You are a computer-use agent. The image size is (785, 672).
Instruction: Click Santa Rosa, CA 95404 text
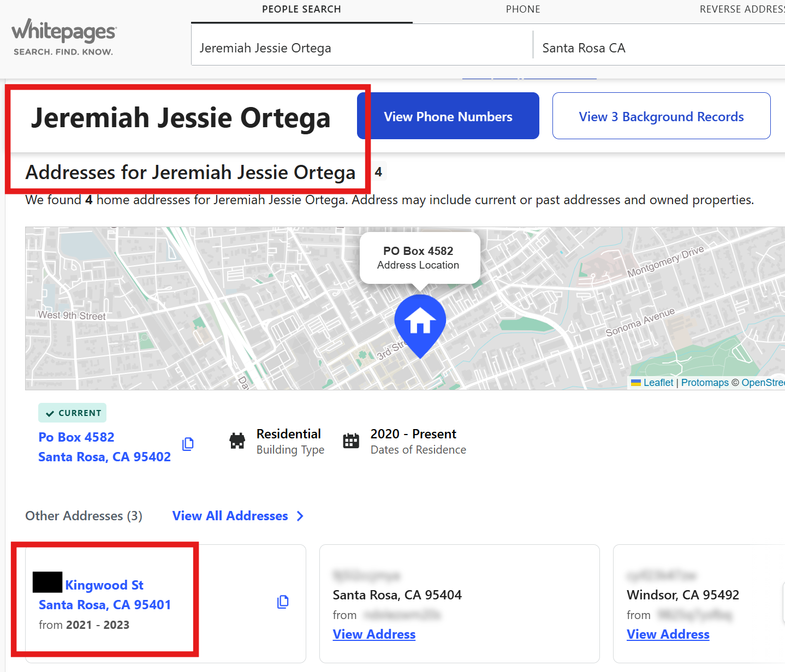pos(397,595)
